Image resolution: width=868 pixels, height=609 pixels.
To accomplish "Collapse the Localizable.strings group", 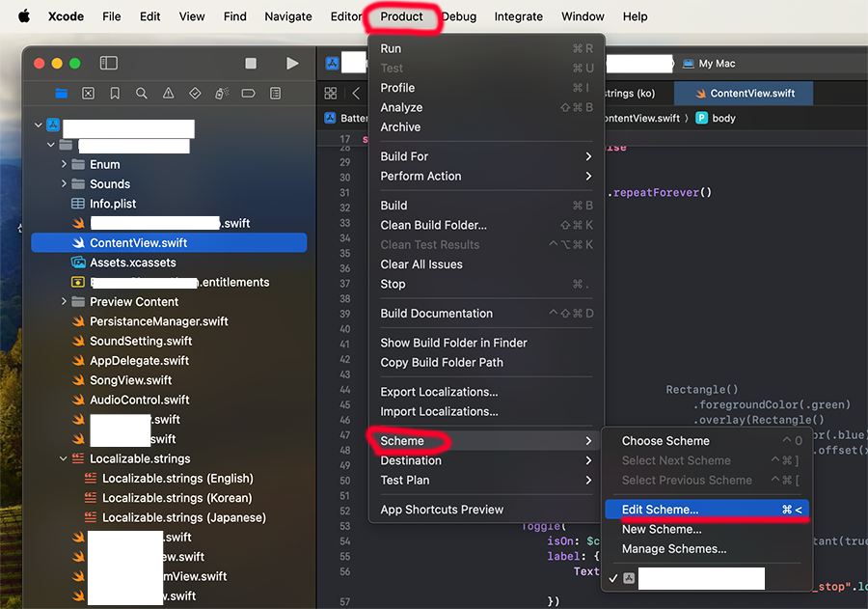I will click(x=65, y=458).
